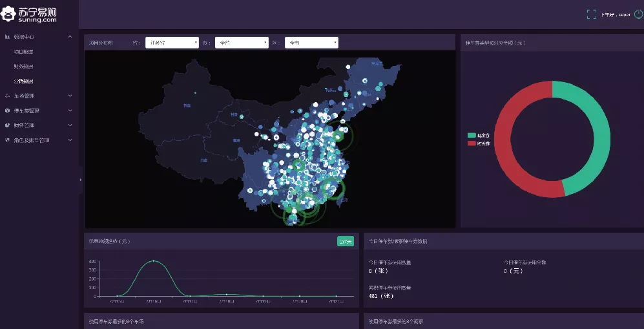Expand the 车场管理 menu chevron

click(70, 96)
